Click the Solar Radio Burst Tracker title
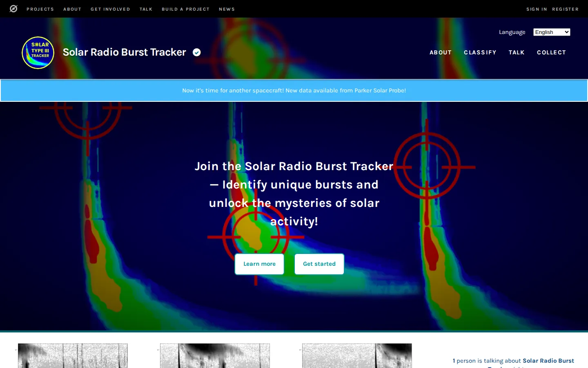Viewport: 588px width, 368px height. click(125, 52)
